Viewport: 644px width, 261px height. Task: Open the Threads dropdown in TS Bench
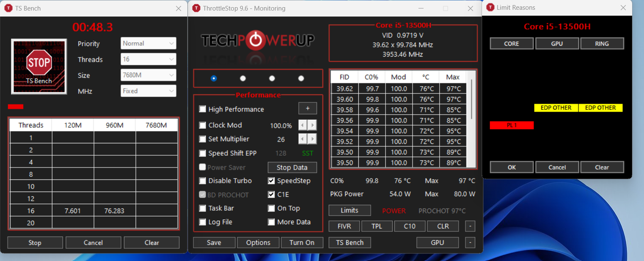coord(149,59)
